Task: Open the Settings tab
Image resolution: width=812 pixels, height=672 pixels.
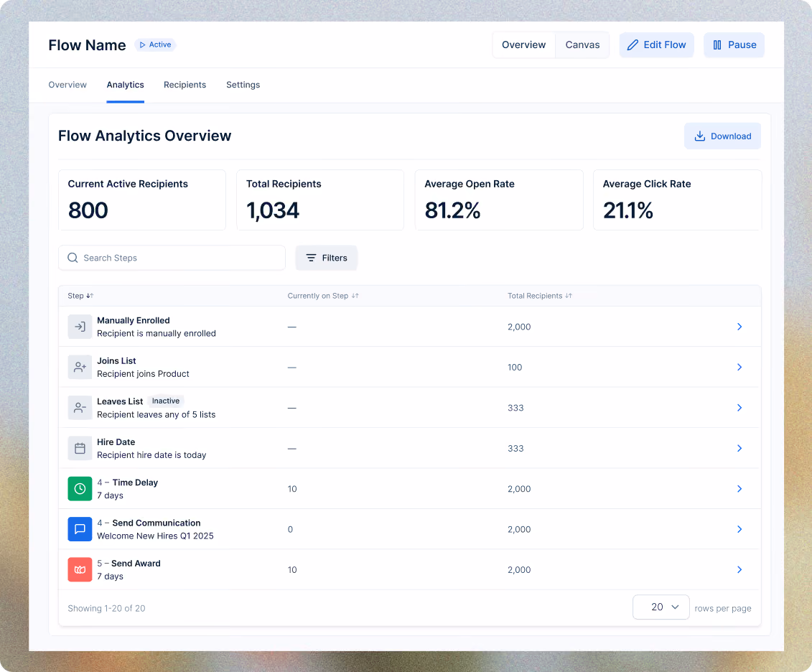Action: [x=243, y=85]
